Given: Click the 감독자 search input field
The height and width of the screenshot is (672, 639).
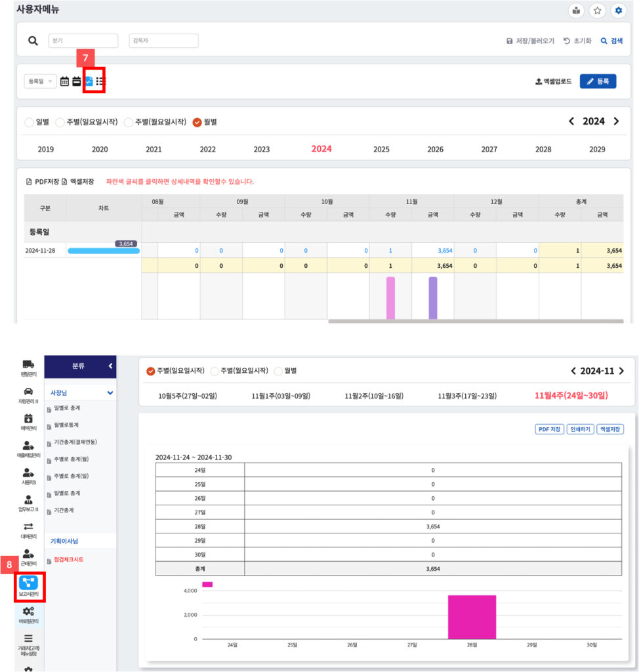Looking at the screenshot, I should point(163,41).
